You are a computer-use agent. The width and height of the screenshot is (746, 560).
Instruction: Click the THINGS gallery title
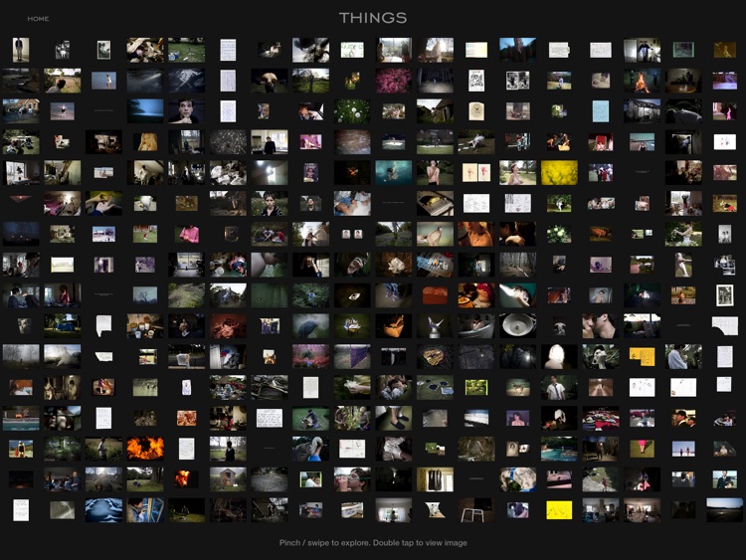(x=373, y=18)
